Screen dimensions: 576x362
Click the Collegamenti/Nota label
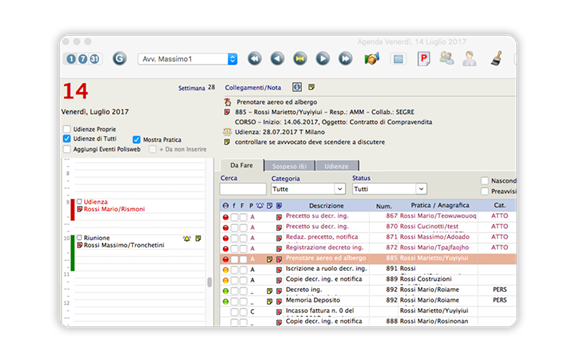(x=253, y=87)
